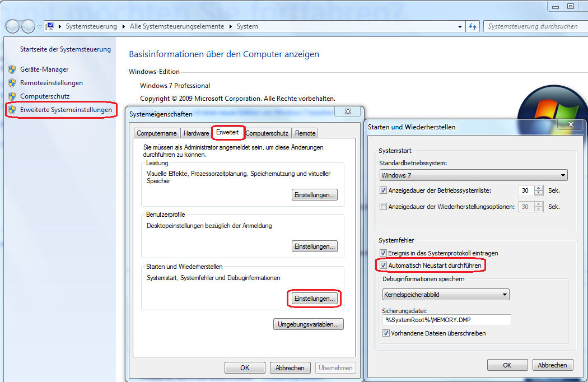Toggle Anzeigedauer der Betriebssystemliste checkbox
The width and height of the screenshot is (588, 382).
[x=383, y=190]
